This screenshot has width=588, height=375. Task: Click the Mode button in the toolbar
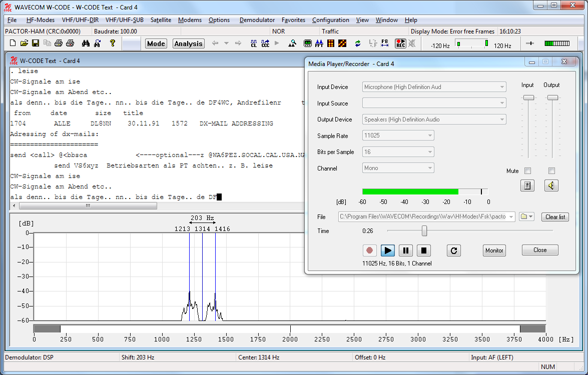pyautogui.click(x=156, y=44)
